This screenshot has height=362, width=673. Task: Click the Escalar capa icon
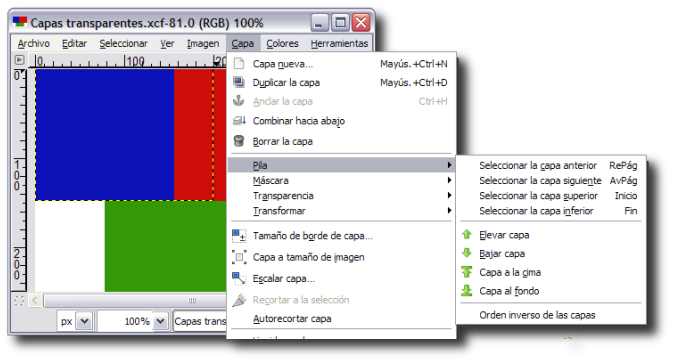click(x=239, y=279)
